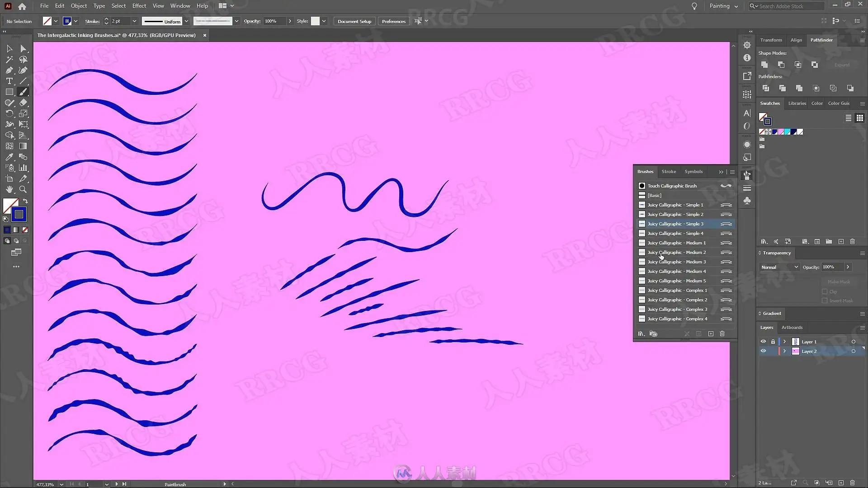Select the Type tool
868x488 pixels.
click(x=9, y=81)
